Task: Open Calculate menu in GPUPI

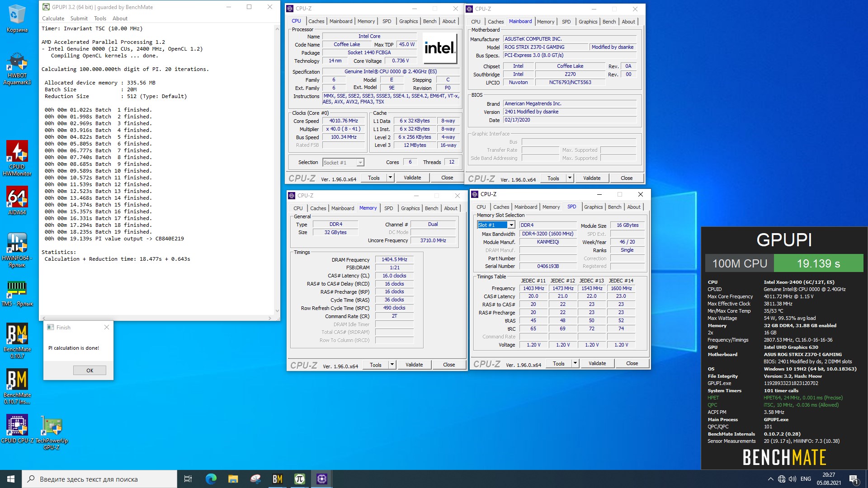Action: tap(53, 19)
